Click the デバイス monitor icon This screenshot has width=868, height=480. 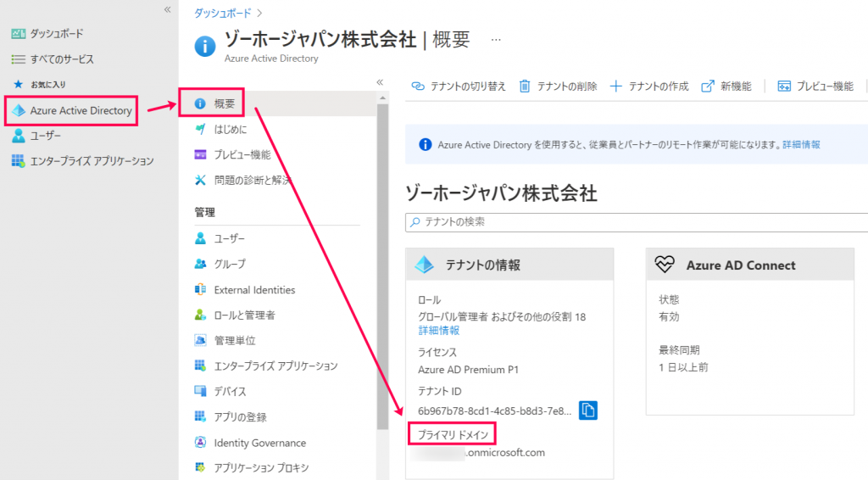pyautogui.click(x=200, y=392)
